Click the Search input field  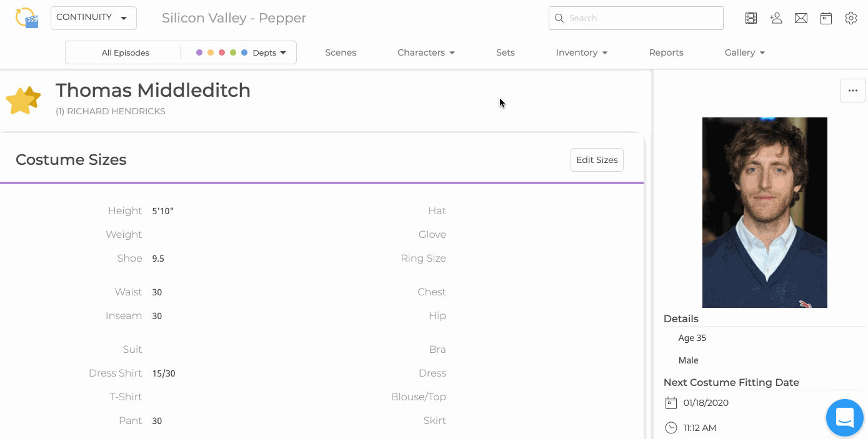tap(636, 18)
